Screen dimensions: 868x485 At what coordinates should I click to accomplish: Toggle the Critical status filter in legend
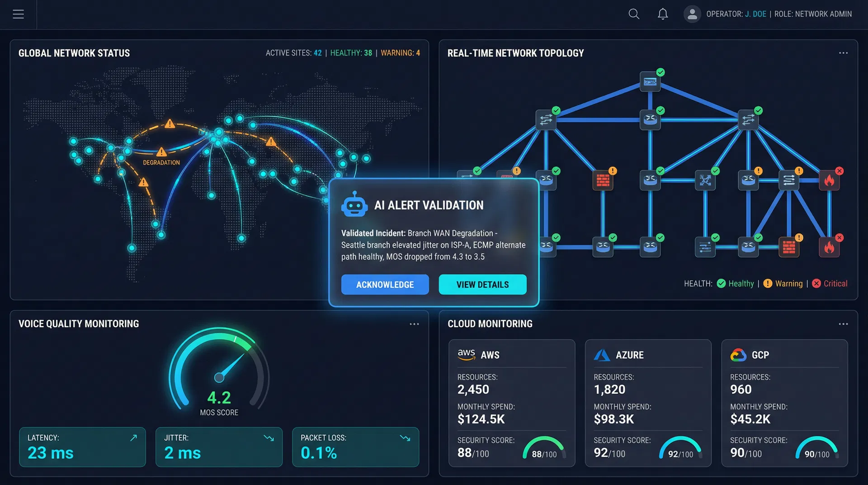click(x=830, y=284)
